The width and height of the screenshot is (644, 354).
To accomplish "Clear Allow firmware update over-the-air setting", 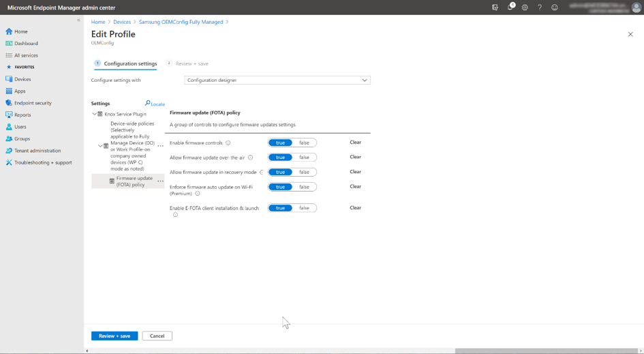I will pyautogui.click(x=355, y=157).
